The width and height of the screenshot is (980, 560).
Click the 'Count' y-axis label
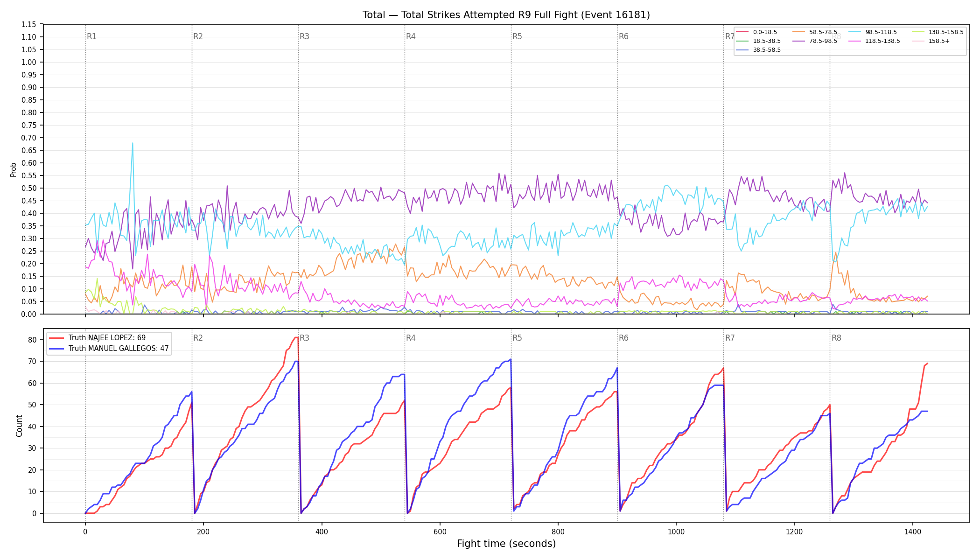point(19,426)
